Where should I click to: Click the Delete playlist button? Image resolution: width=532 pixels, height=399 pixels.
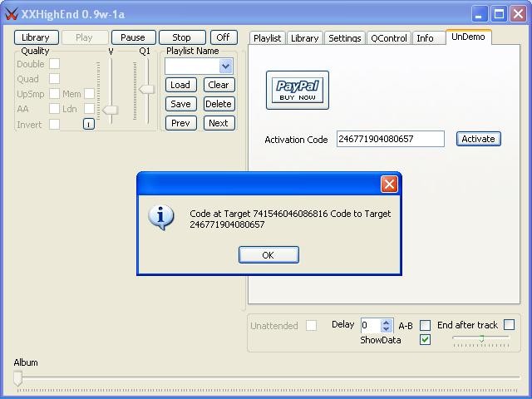pos(219,104)
